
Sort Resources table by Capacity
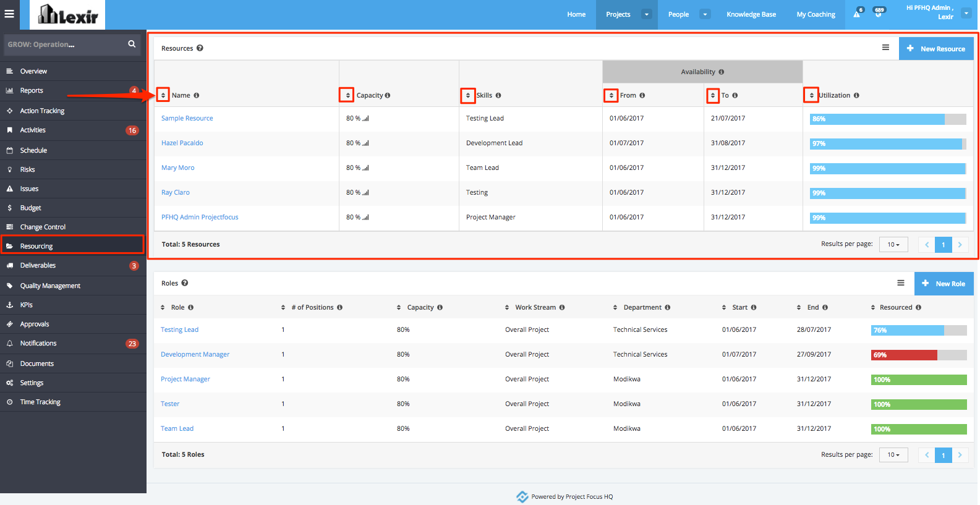click(x=348, y=95)
